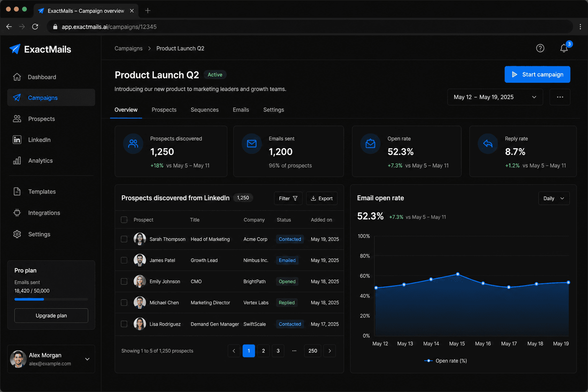This screenshot has height=392, width=588.
Task: Click the May 19 data point on chart
Action: click(x=568, y=283)
